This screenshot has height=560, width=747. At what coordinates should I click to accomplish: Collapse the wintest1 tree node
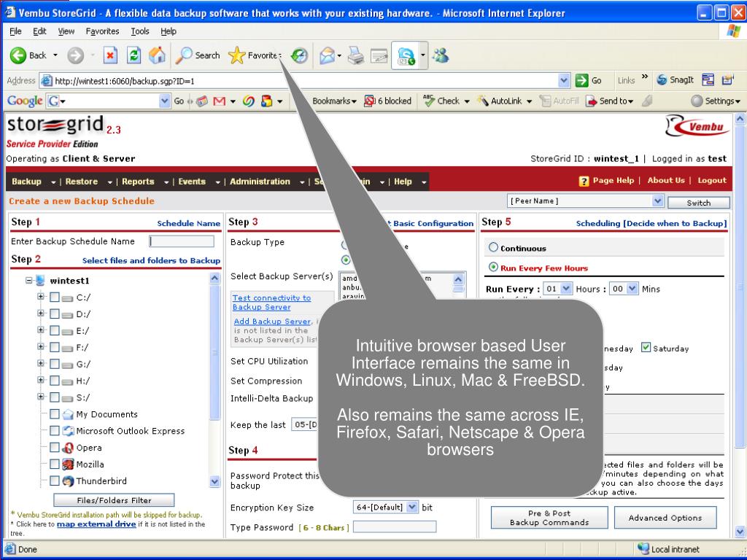(28, 280)
